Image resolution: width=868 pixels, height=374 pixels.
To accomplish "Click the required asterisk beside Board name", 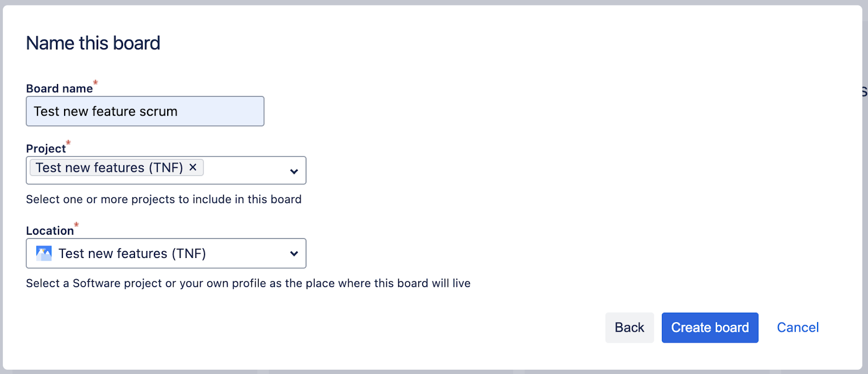I will [95, 83].
